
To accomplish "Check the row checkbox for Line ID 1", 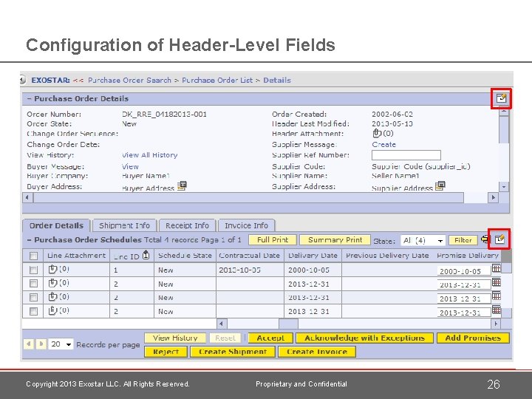I will pos(33,270).
